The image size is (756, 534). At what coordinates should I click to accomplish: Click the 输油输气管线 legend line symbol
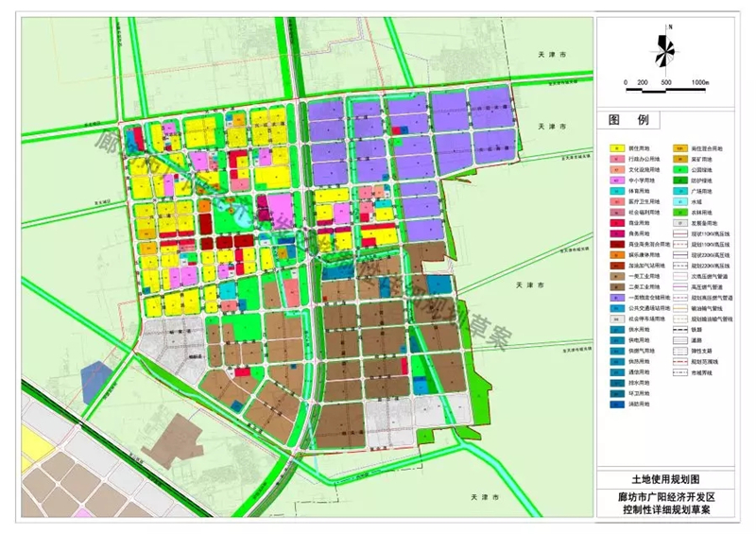click(x=681, y=307)
